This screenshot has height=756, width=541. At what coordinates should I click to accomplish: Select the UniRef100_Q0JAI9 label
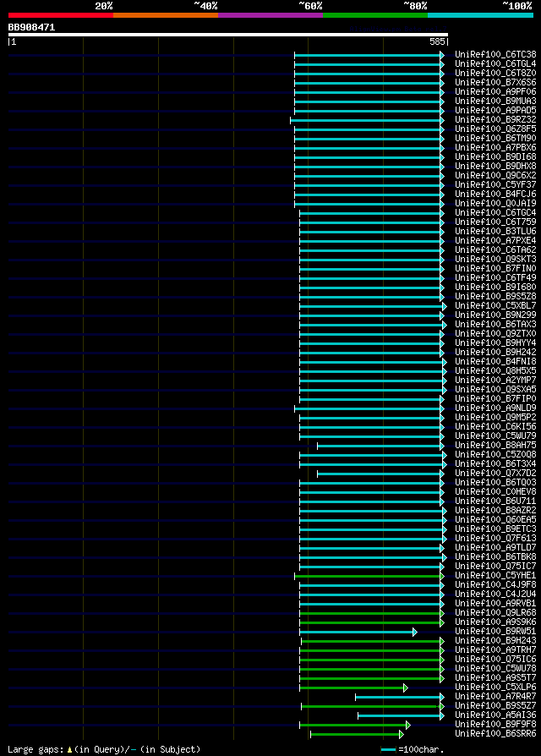495,204
